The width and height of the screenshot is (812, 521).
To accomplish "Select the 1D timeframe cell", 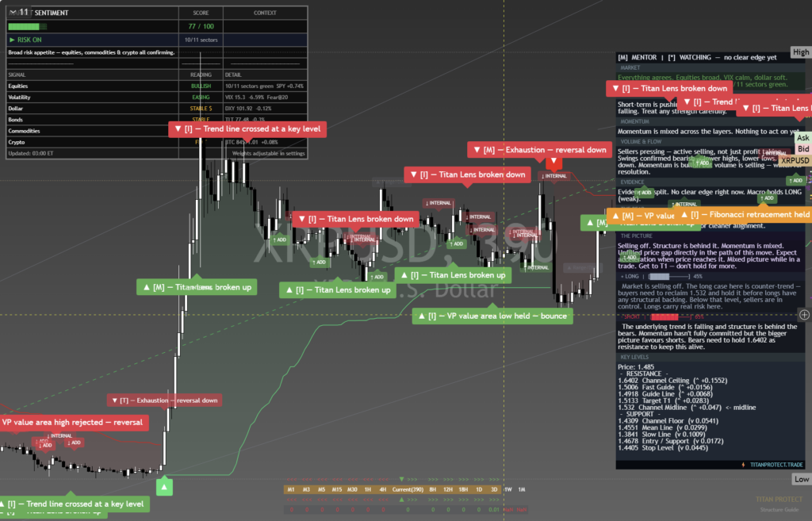I will point(479,489).
